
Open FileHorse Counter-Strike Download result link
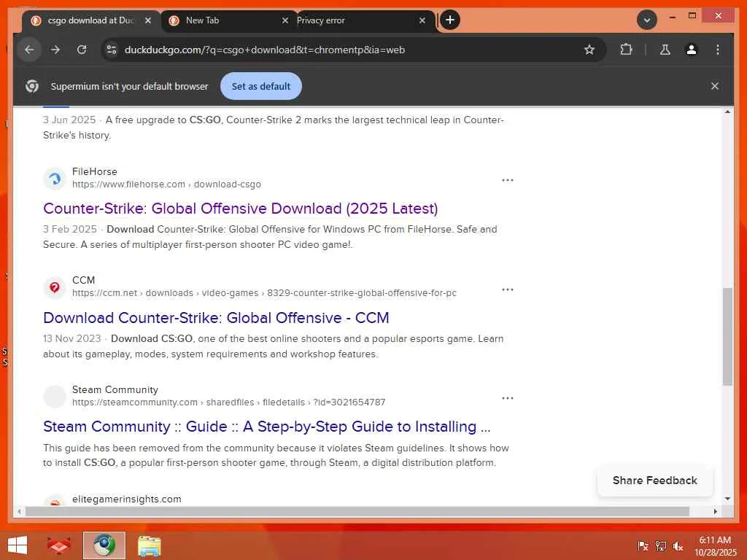(240, 209)
